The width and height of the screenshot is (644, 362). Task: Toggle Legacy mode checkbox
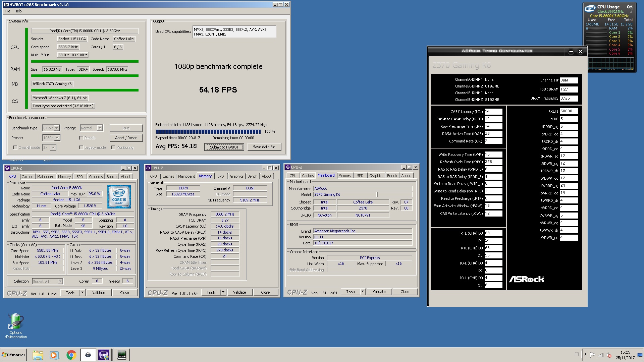click(x=81, y=147)
